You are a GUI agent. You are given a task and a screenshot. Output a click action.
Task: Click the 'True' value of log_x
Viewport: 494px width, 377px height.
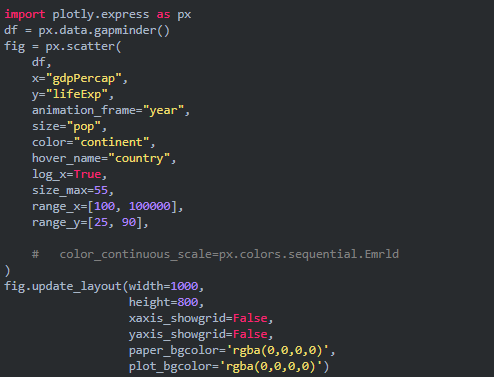(87, 174)
